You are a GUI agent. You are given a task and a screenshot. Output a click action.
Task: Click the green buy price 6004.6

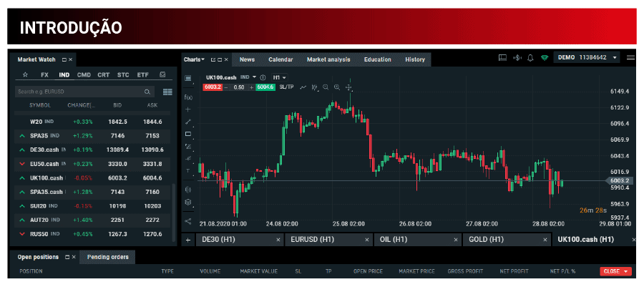pyautogui.click(x=265, y=87)
